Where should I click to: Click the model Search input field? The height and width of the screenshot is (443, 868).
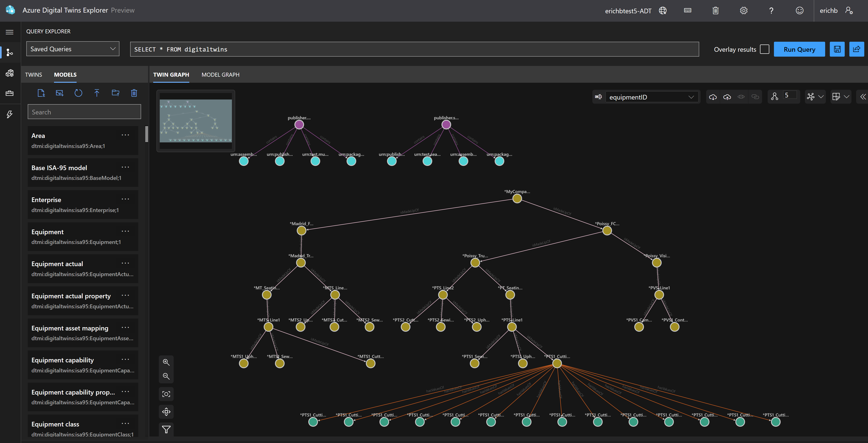click(x=84, y=112)
